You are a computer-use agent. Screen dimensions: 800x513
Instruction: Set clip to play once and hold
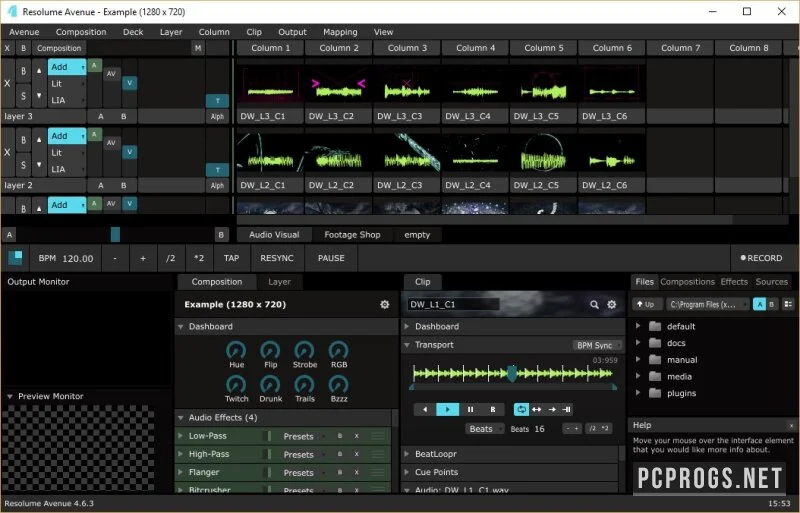566,409
